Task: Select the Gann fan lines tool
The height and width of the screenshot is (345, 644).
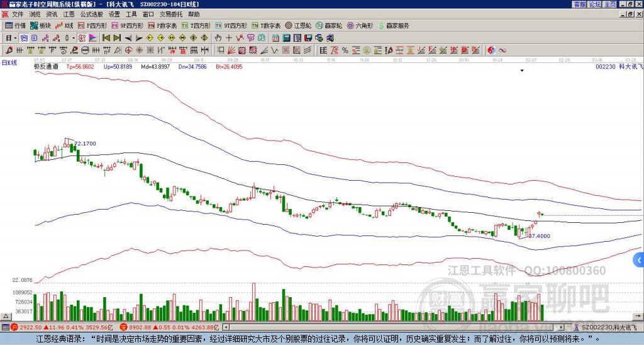Action: click(x=231, y=50)
